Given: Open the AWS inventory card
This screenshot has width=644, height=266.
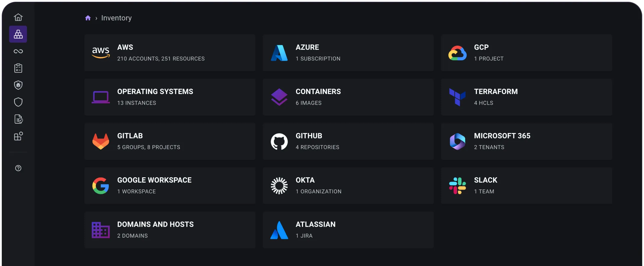Looking at the screenshot, I should (x=170, y=53).
